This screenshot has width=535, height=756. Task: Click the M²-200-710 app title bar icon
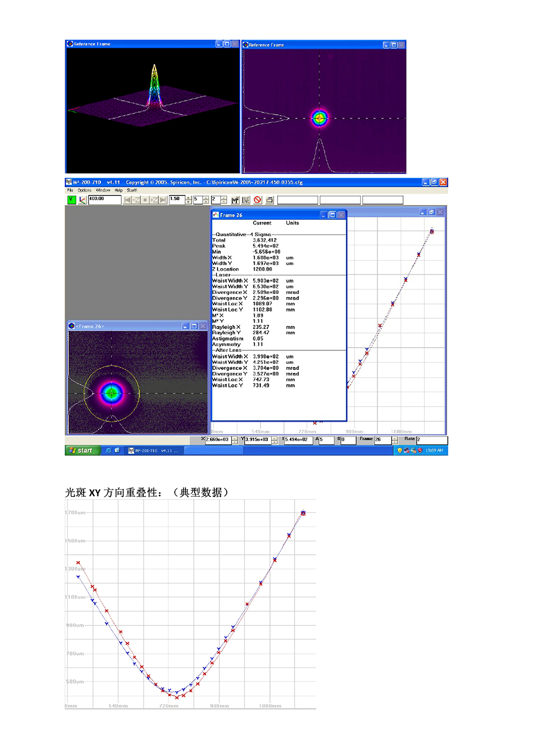pyautogui.click(x=69, y=182)
